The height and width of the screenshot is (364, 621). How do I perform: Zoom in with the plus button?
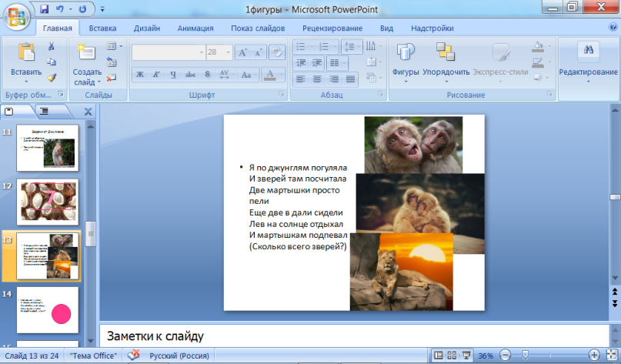593,356
